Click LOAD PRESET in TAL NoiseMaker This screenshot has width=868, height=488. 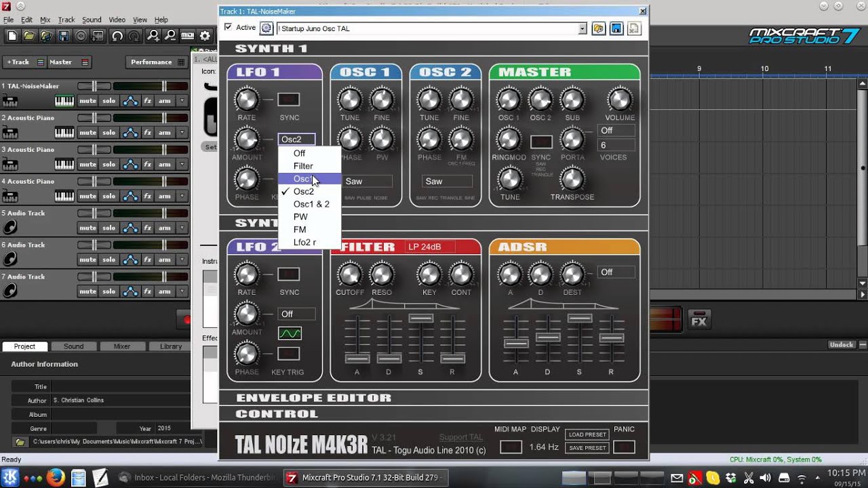coord(587,434)
